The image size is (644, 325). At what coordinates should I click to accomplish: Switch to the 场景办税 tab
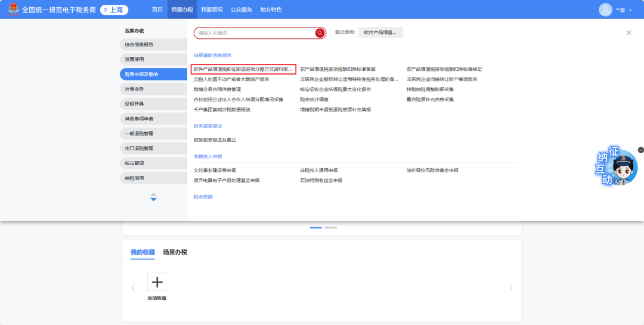click(175, 252)
